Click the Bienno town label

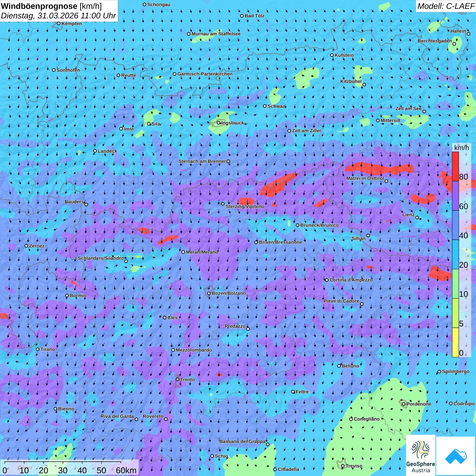pos(66,409)
